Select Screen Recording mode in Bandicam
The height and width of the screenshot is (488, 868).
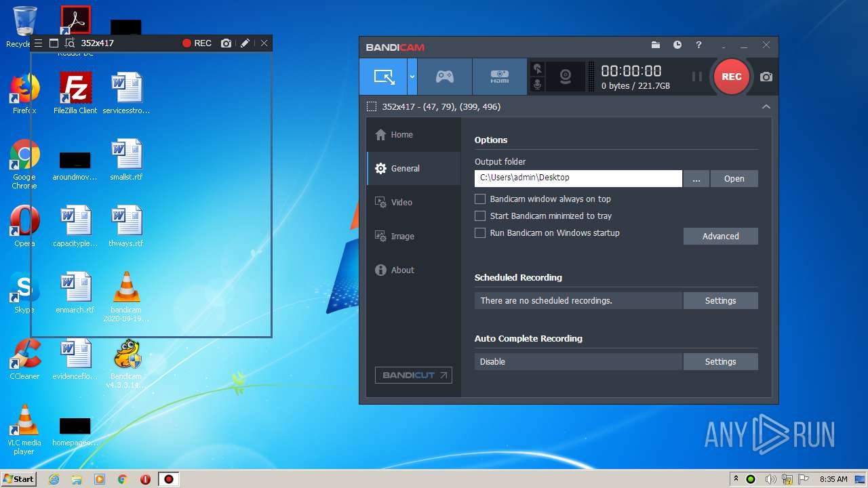[383, 77]
